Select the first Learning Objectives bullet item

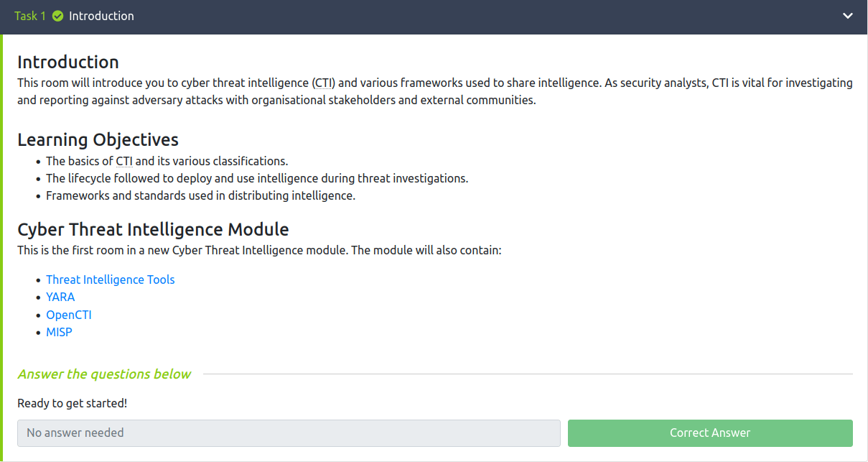coord(167,161)
